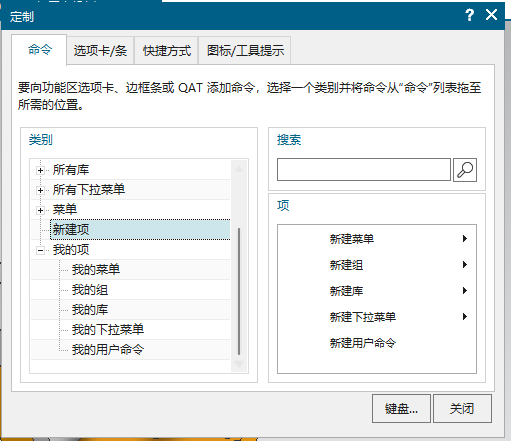Select the 我的项 category

71,250
